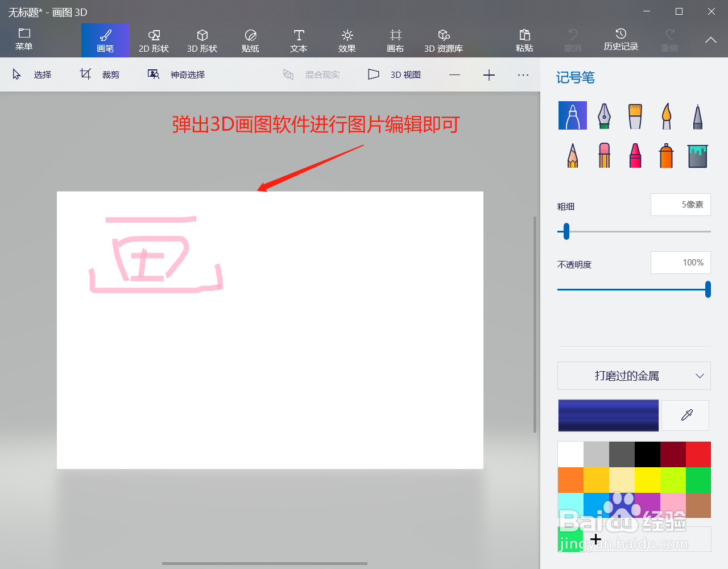This screenshot has height=569, width=728.
Task: Activate the eyedropper color picker
Action: (x=685, y=415)
